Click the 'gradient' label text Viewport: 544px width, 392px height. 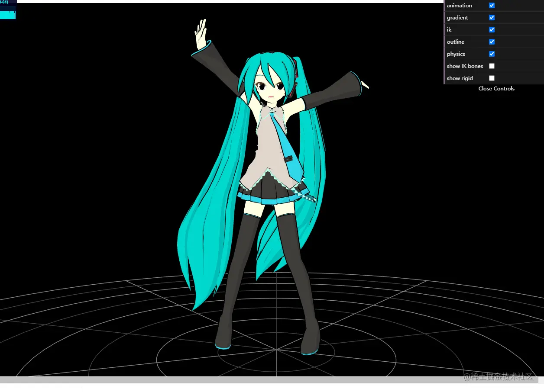pyautogui.click(x=457, y=18)
